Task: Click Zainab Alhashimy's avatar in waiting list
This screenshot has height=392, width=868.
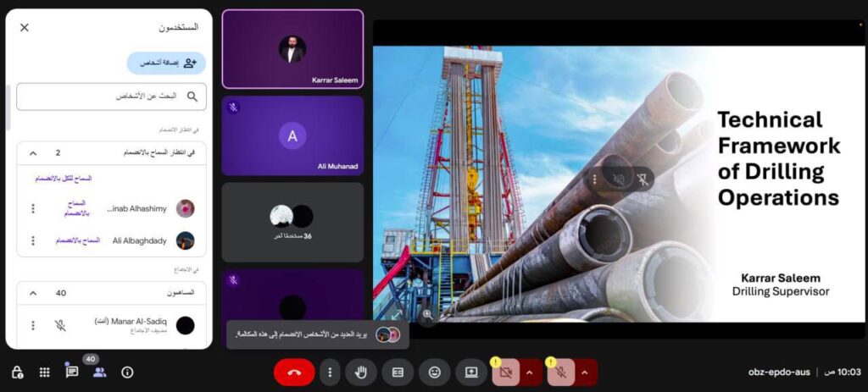Action: pyautogui.click(x=186, y=208)
